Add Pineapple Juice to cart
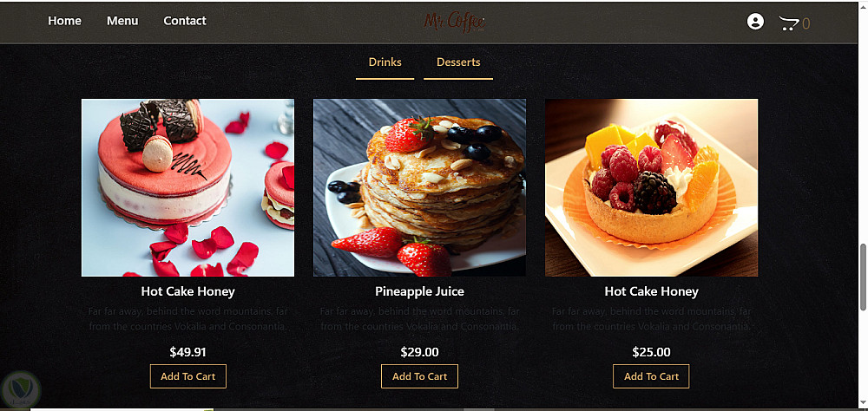Image resolution: width=868 pixels, height=411 pixels. tap(419, 376)
